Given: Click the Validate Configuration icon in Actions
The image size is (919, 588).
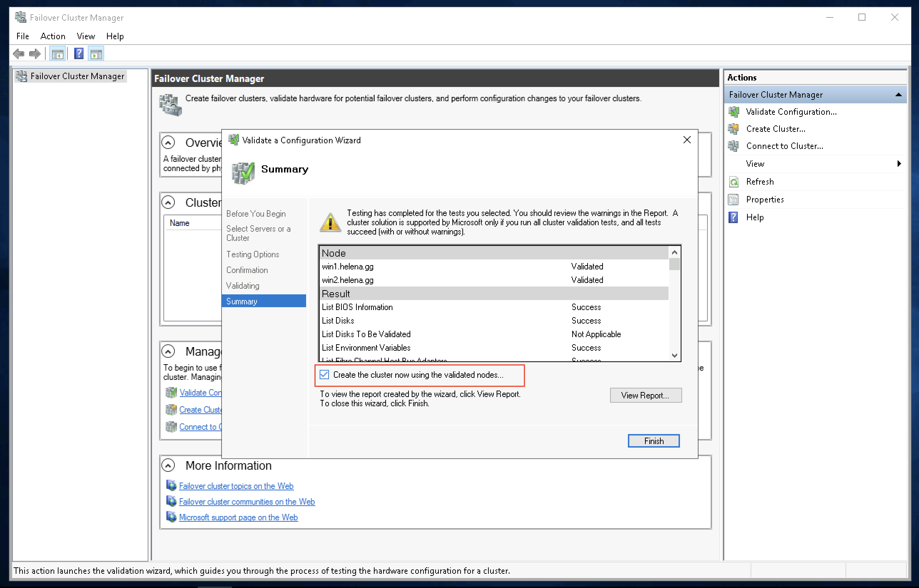Looking at the screenshot, I should tap(734, 112).
